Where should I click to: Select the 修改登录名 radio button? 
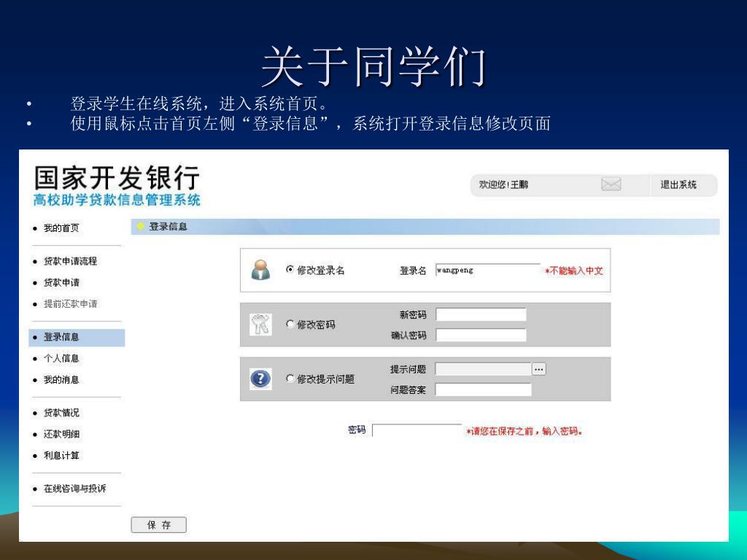(290, 270)
